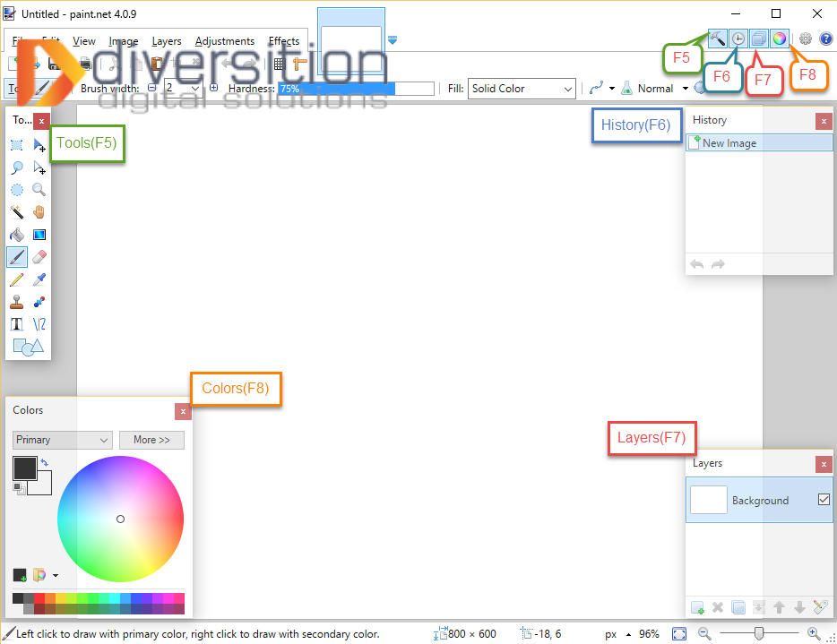
Task: Select the Pencil tool
Action: click(x=16, y=279)
